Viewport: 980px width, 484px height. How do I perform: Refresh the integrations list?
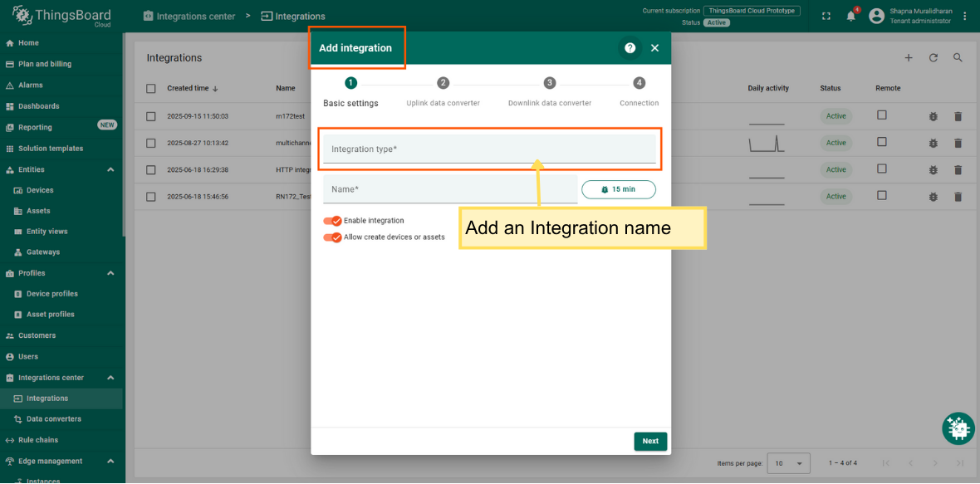coord(933,58)
